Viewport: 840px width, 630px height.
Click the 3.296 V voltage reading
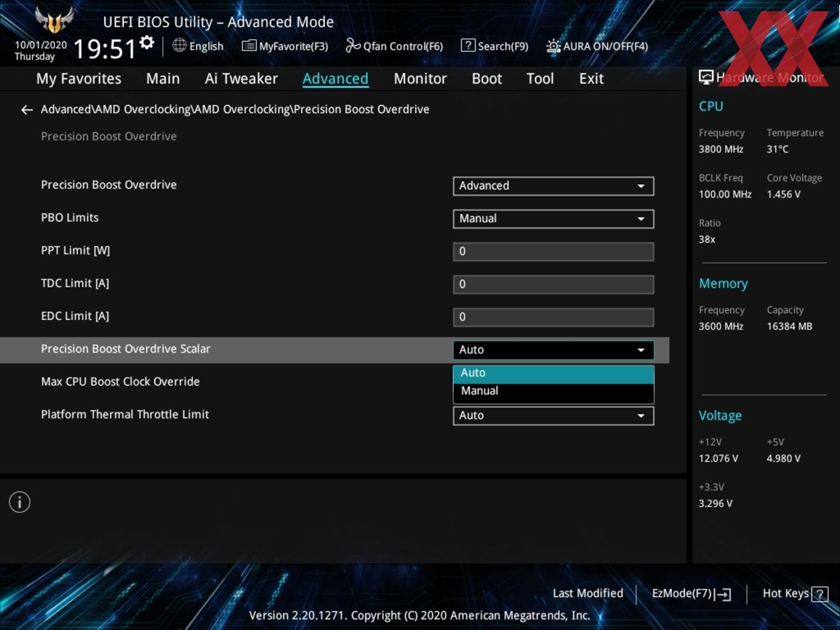(715, 503)
